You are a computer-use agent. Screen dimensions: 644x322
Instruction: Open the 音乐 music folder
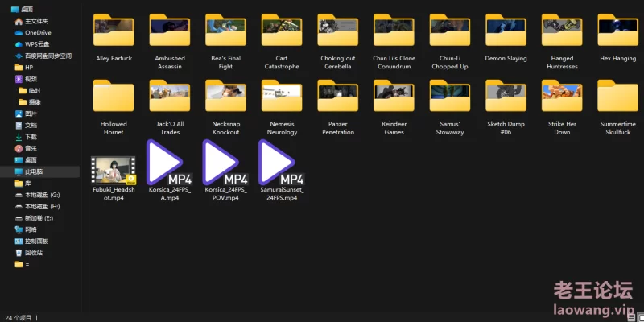31,148
